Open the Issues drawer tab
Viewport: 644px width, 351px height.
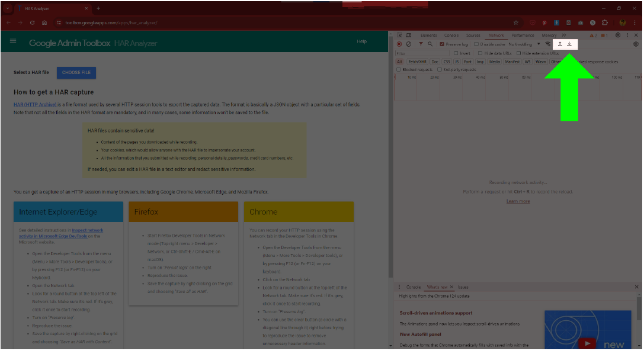point(463,287)
